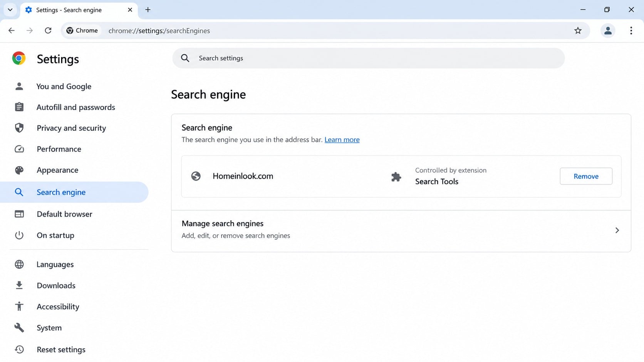The height and width of the screenshot is (362, 644).
Task: Reload the current page
Action: pyautogui.click(x=48, y=30)
